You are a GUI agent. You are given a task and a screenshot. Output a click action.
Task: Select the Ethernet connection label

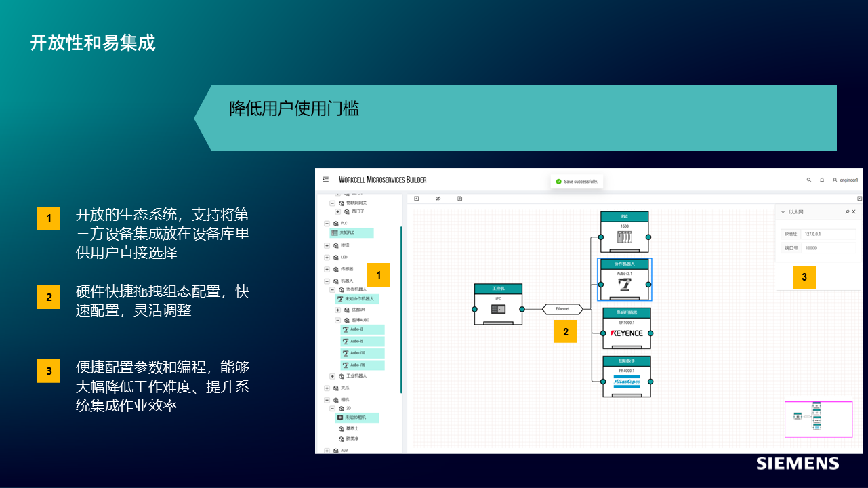point(562,309)
